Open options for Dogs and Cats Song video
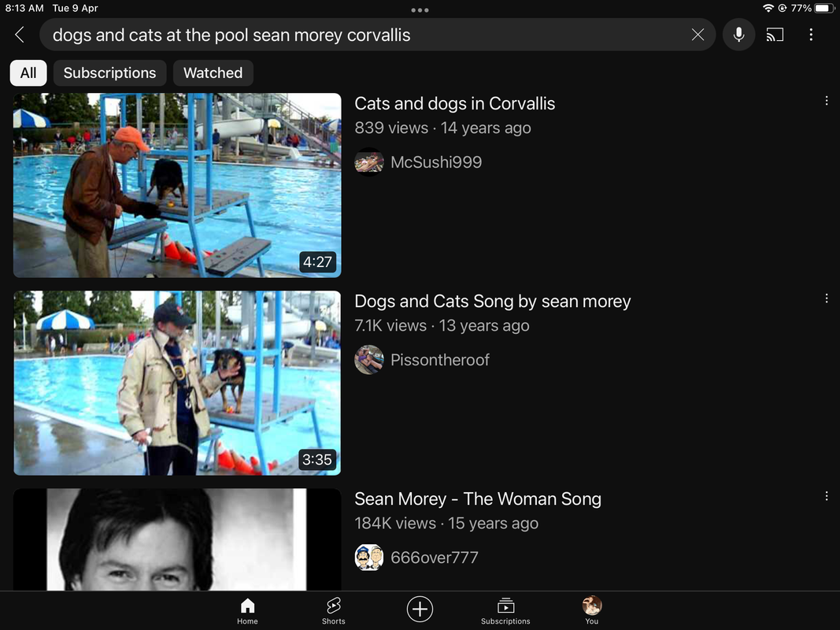The width and height of the screenshot is (840, 630). click(827, 298)
